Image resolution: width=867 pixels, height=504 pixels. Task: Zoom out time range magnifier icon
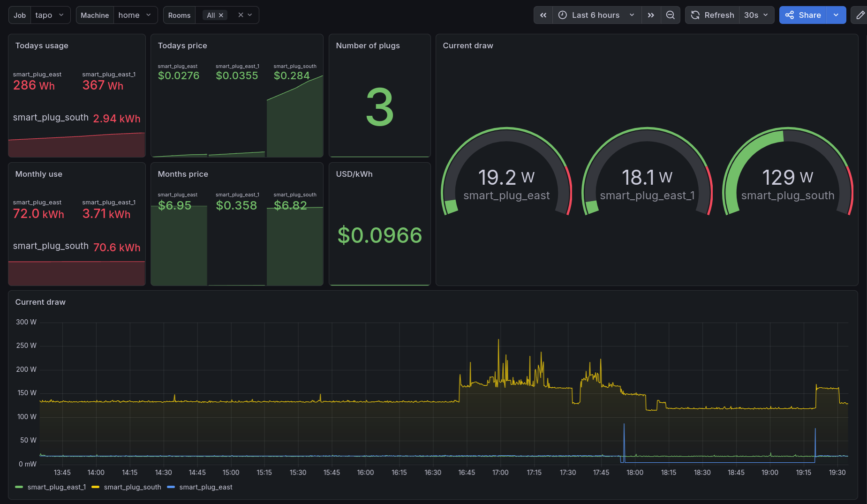coord(671,15)
